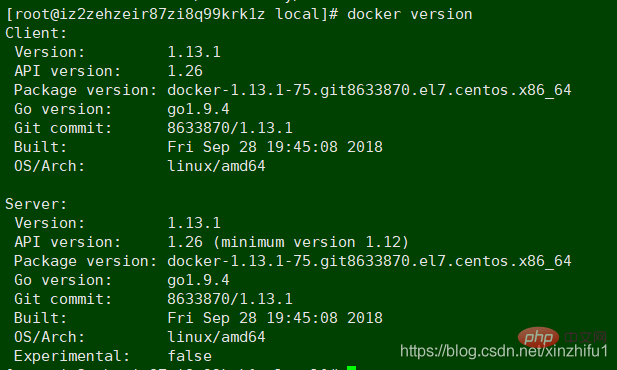The height and width of the screenshot is (370, 617).
Task: Click the 'docker version' command text
Action: tap(410, 15)
